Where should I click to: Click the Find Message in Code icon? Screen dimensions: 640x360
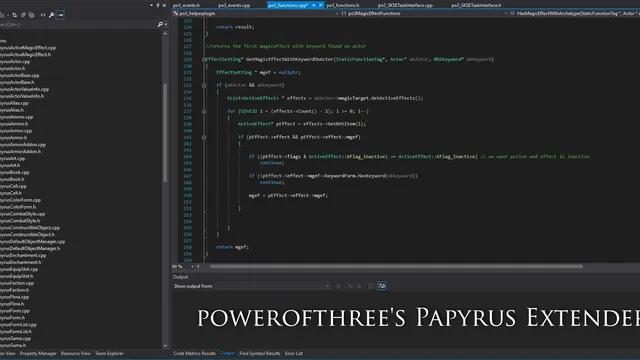[x=339, y=286]
